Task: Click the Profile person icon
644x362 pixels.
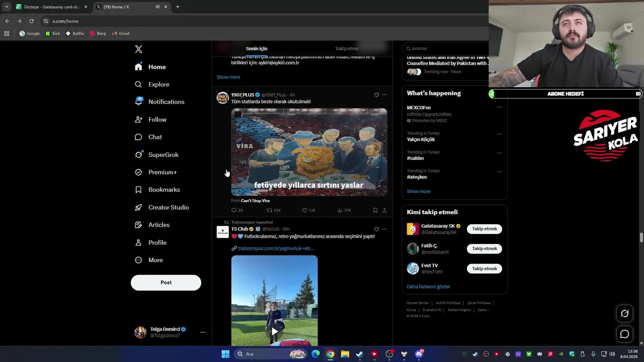Action: (138, 242)
